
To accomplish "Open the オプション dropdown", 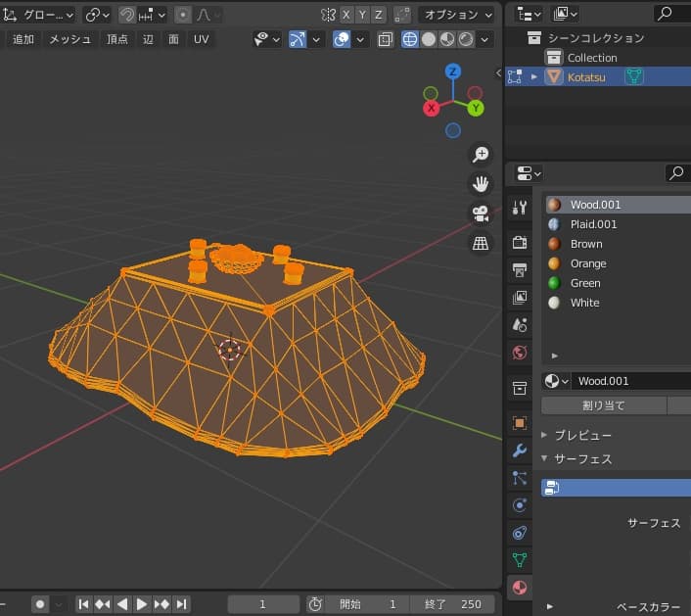I will [456, 15].
